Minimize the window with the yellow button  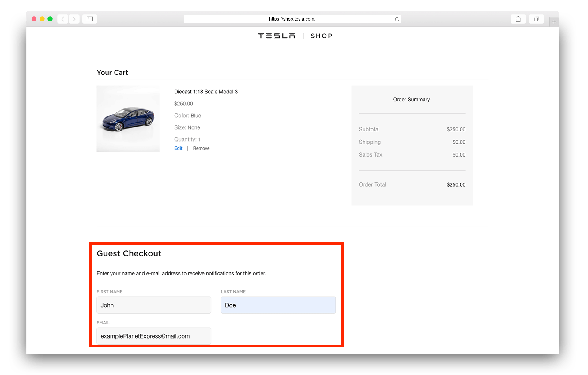[x=42, y=19]
